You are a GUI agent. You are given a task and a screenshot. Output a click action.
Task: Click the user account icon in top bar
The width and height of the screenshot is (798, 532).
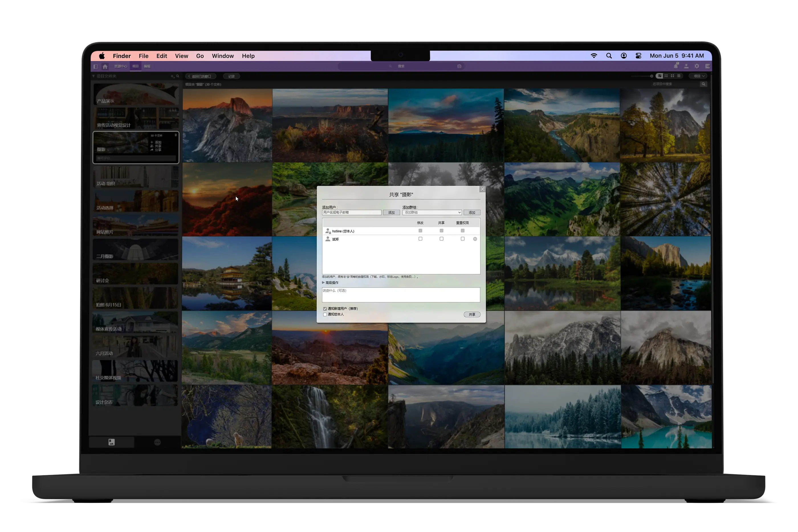point(686,66)
